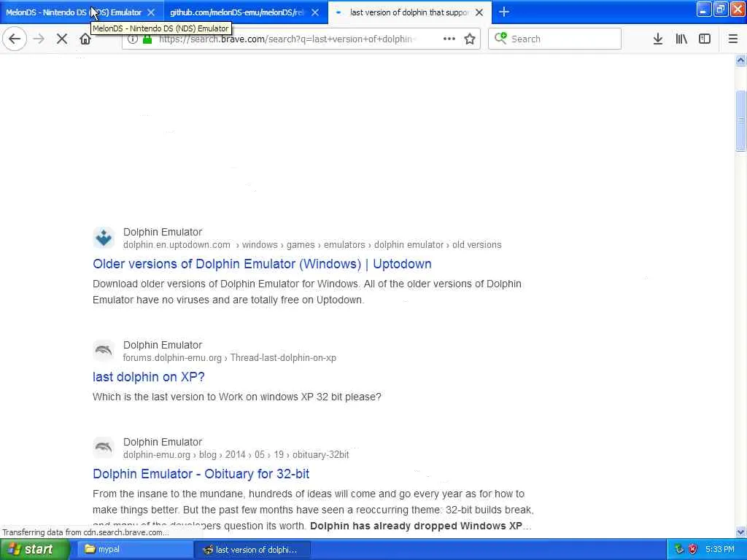The width and height of the screenshot is (747, 560).
Task: Show site information icon in address bar
Action: point(133,39)
